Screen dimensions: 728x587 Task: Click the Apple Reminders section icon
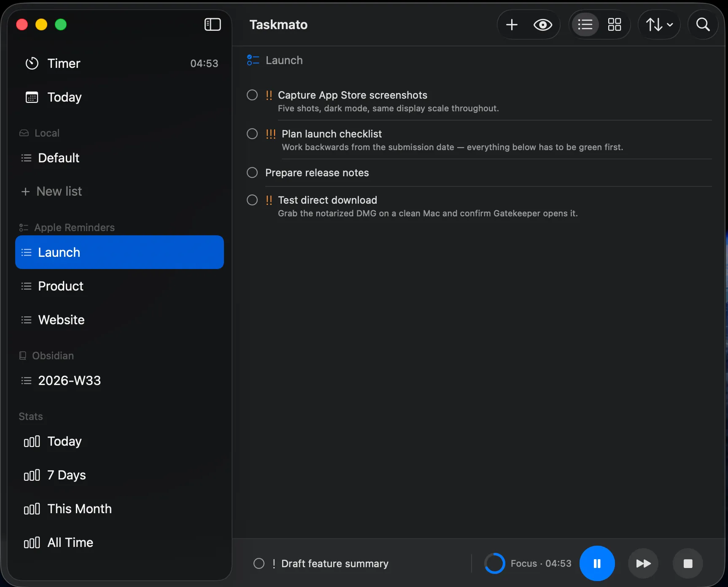pyautogui.click(x=24, y=228)
